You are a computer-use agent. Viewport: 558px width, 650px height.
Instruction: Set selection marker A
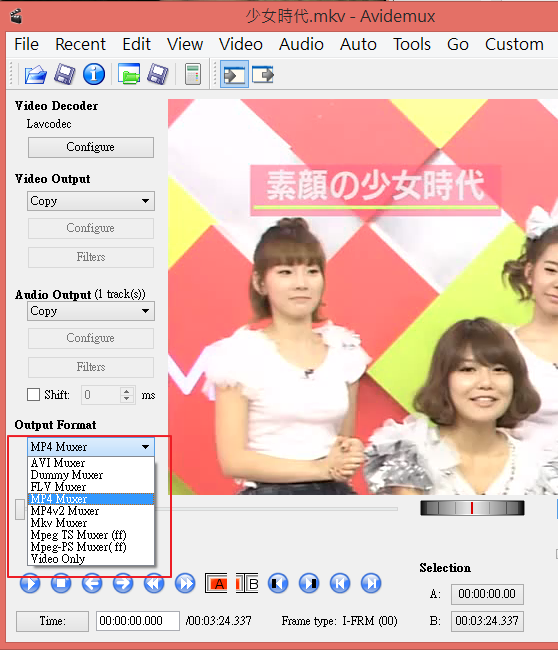pos(216,584)
